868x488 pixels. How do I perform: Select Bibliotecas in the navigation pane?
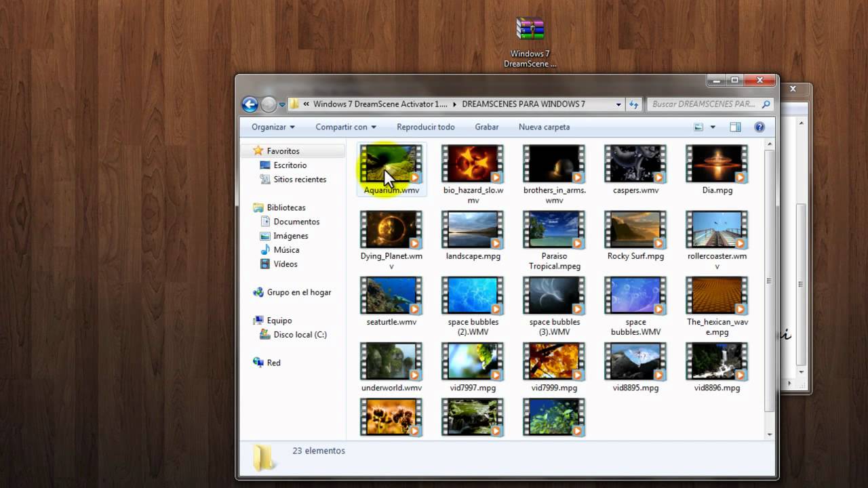[x=285, y=207]
